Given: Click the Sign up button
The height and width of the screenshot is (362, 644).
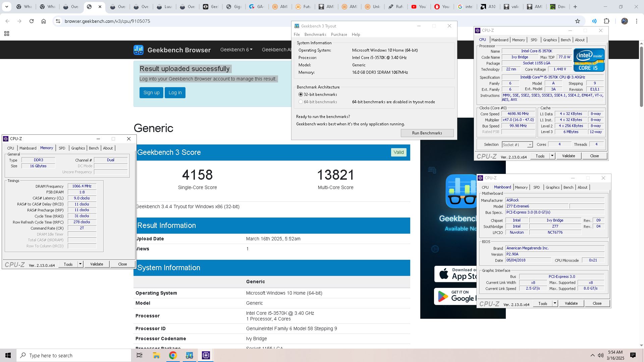Looking at the screenshot, I should tap(151, 93).
